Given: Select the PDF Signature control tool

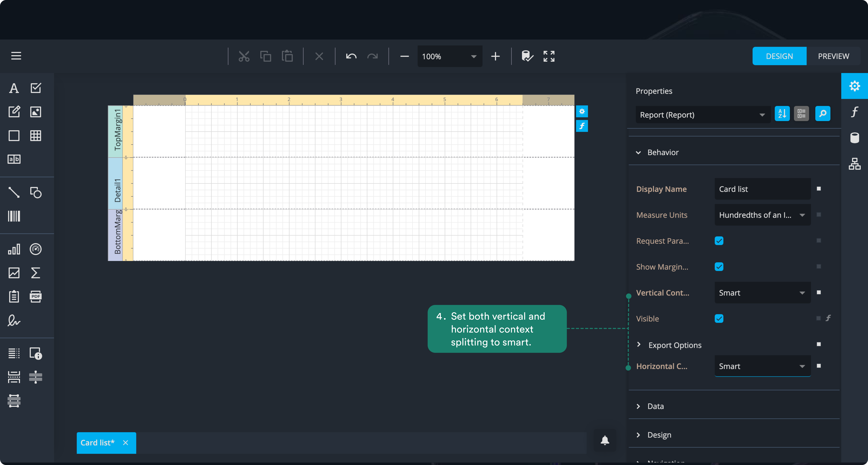Looking at the screenshot, I should [14, 320].
